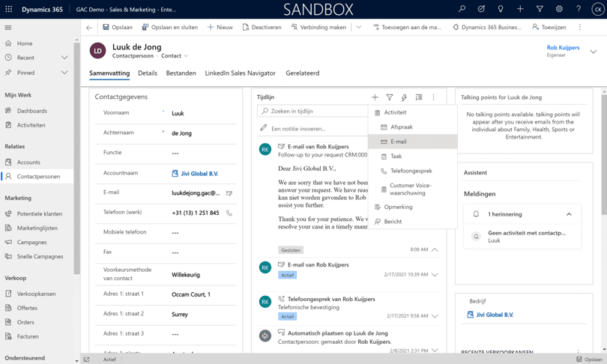Click the status bar popout icon bottom left
The image size is (607, 364).
[x=86, y=360]
